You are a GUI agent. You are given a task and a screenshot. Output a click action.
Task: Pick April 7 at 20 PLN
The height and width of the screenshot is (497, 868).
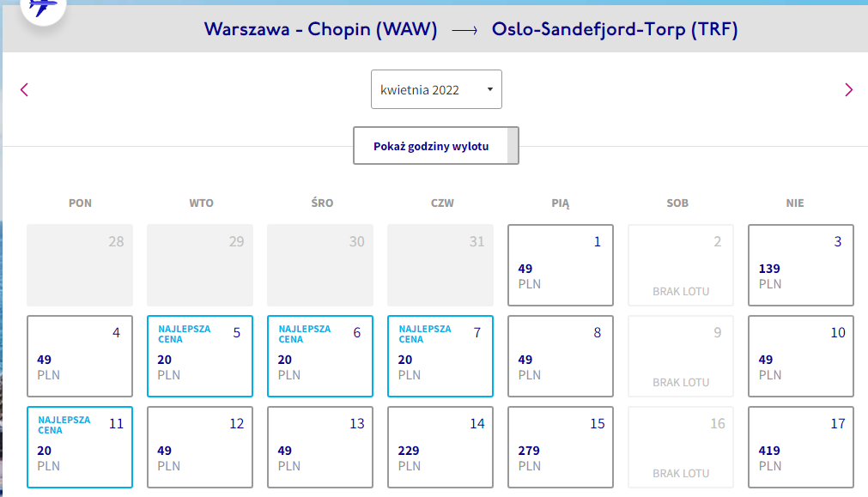[x=440, y=356]
